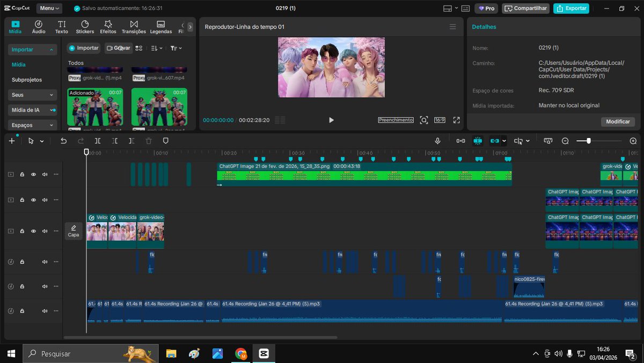Open the layout dropdown arrow in title bar
The height and width of the screenshot is (363, 644).
[457, 9]
